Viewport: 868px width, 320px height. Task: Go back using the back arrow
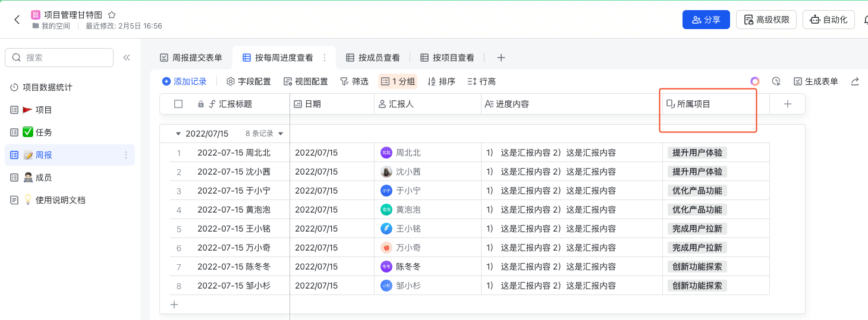(17, 20)
